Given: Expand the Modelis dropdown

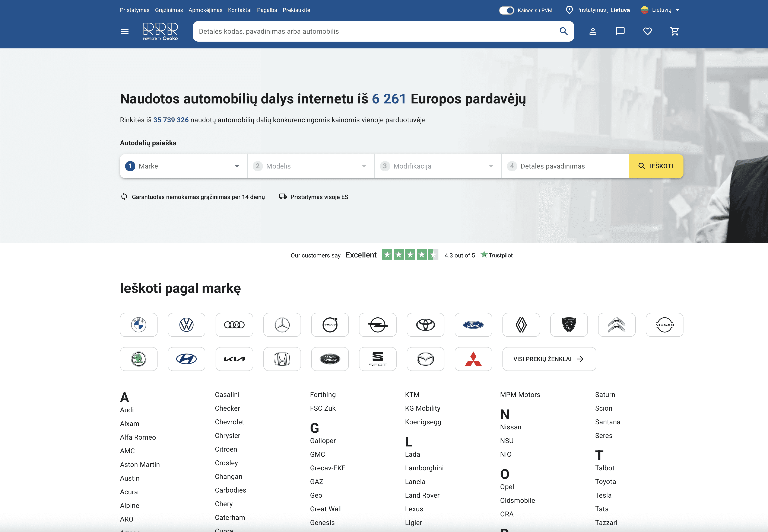Looking at the screenshot, I should 311,166.
